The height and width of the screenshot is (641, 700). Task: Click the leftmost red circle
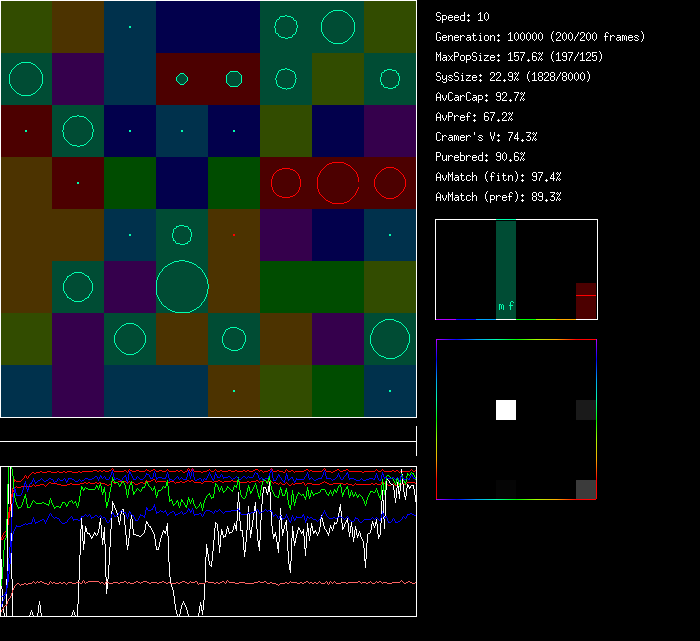pos(286,183)
